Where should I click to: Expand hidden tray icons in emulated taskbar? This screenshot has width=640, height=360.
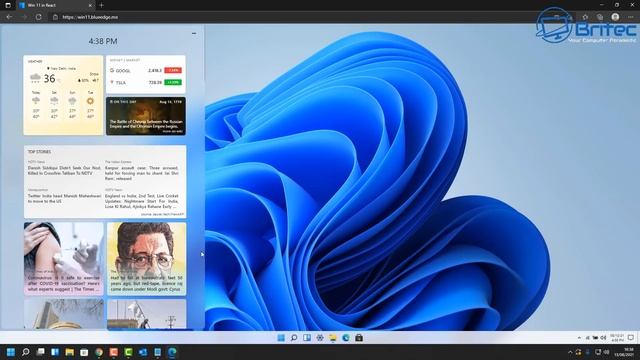point(579,338)
